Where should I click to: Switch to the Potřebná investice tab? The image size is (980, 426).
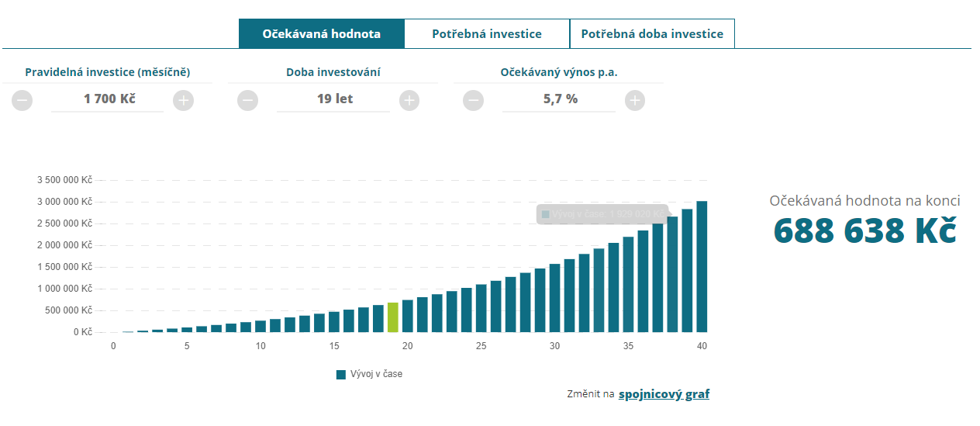pyautogui.click(x=487, y=34)
